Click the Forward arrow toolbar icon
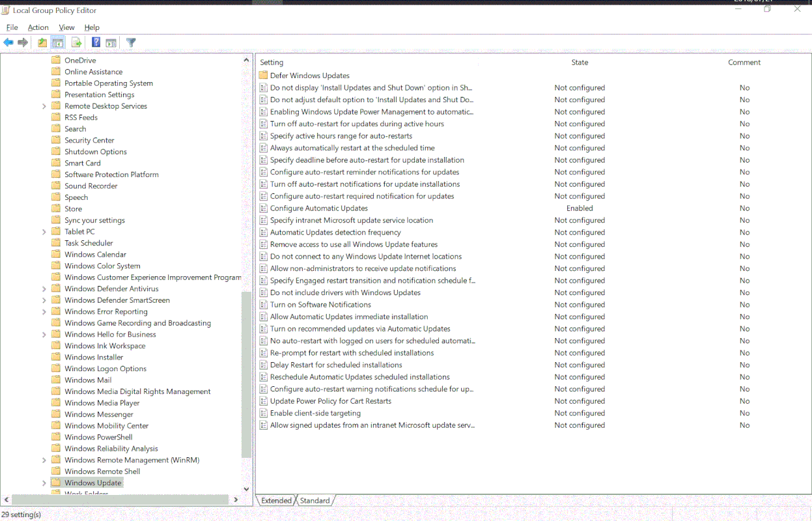812x521 pixels. (23, 43)
